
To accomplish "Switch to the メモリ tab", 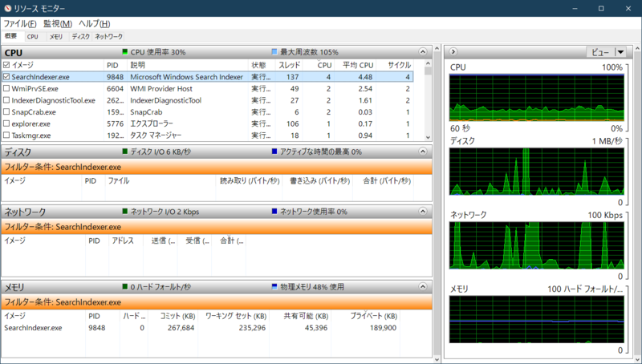I will click(x=56, y=36).
